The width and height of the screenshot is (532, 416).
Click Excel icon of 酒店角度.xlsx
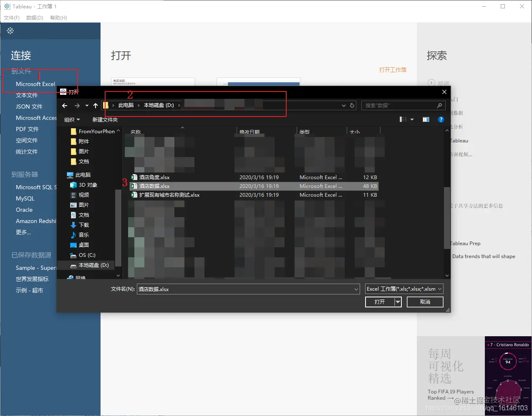[x=134, y=178]
